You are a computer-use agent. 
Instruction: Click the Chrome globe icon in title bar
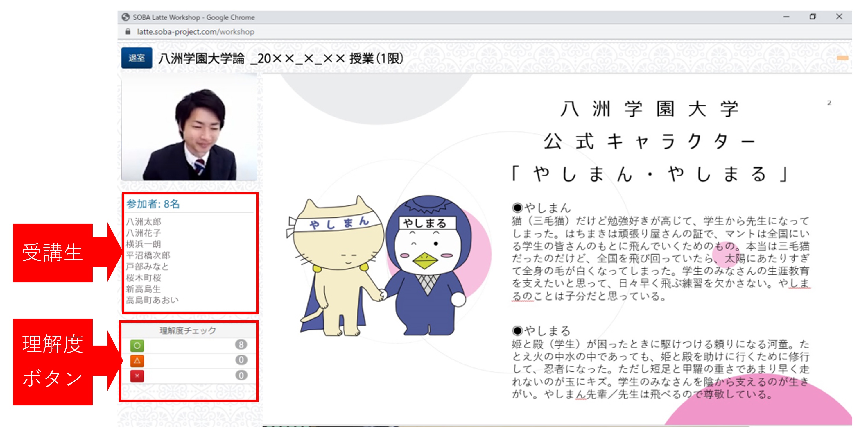[x=126, y=17]
